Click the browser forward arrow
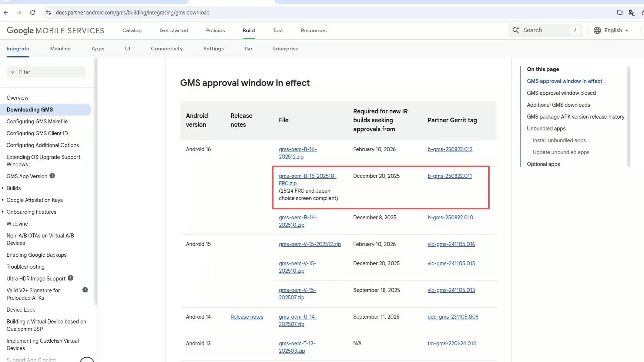The height and width of the screenshot is (362, 644). pyautogui.click(x=19, y=13)
